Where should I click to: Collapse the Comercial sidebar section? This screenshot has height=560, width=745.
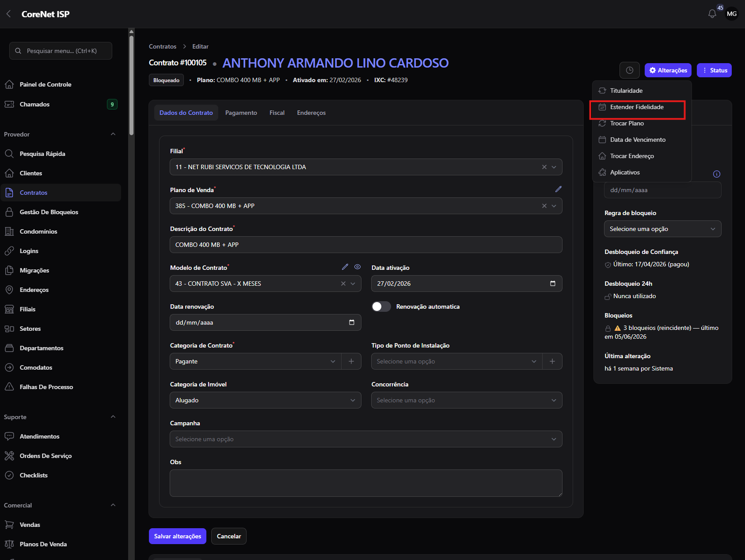113,505
